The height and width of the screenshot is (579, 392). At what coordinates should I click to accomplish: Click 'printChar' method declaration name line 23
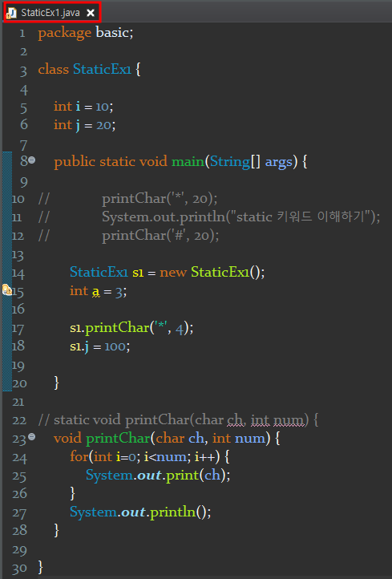tap(118, 439)
